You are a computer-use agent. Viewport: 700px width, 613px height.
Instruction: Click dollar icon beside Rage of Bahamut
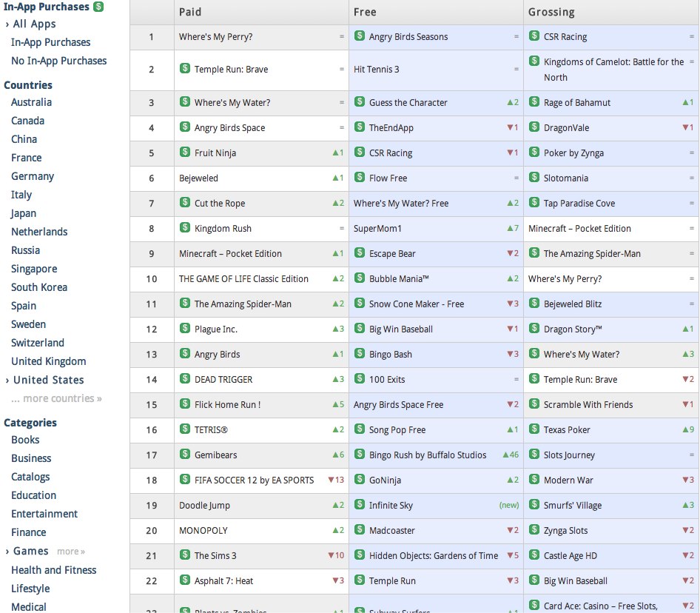pos(534,101)
